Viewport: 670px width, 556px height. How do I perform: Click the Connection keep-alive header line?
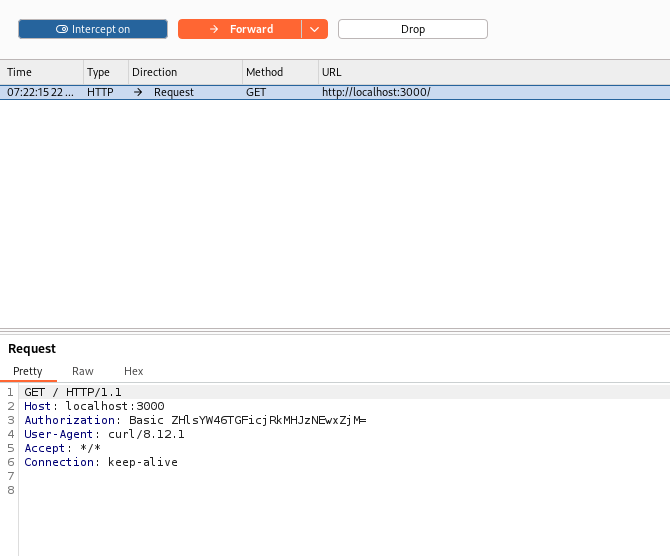tap(100, 462)
